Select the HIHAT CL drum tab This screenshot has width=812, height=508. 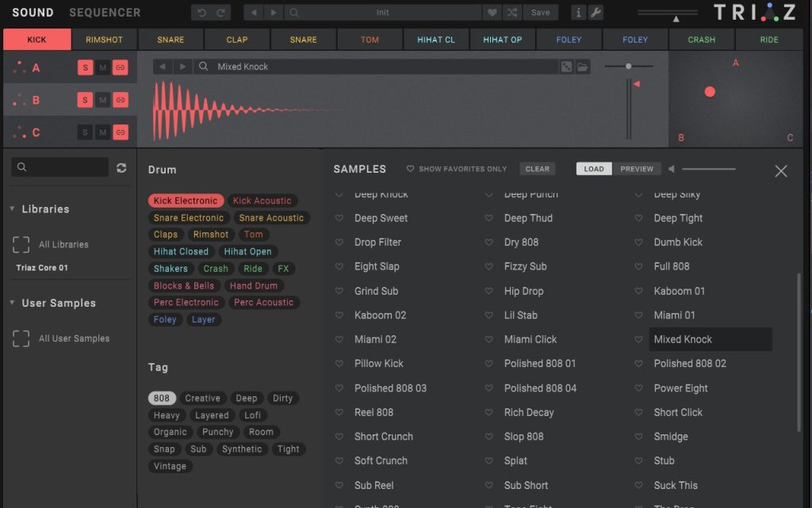click(x=436, y=40)
